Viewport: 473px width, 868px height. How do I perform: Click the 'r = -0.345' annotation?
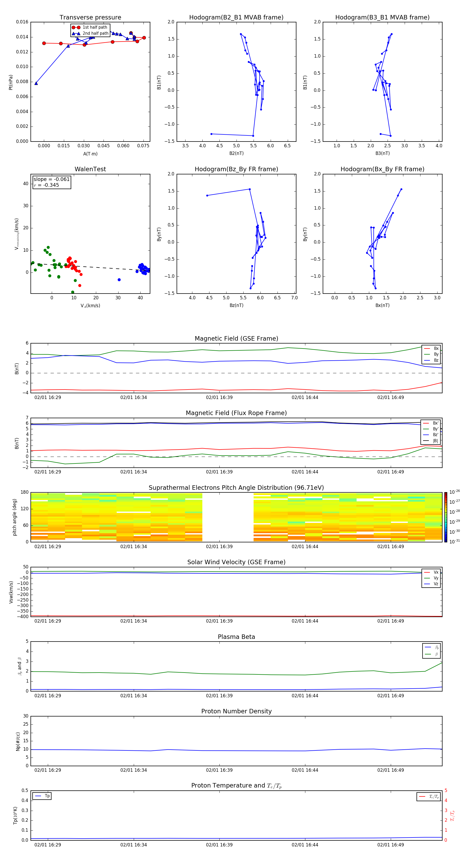pos(47,185)
